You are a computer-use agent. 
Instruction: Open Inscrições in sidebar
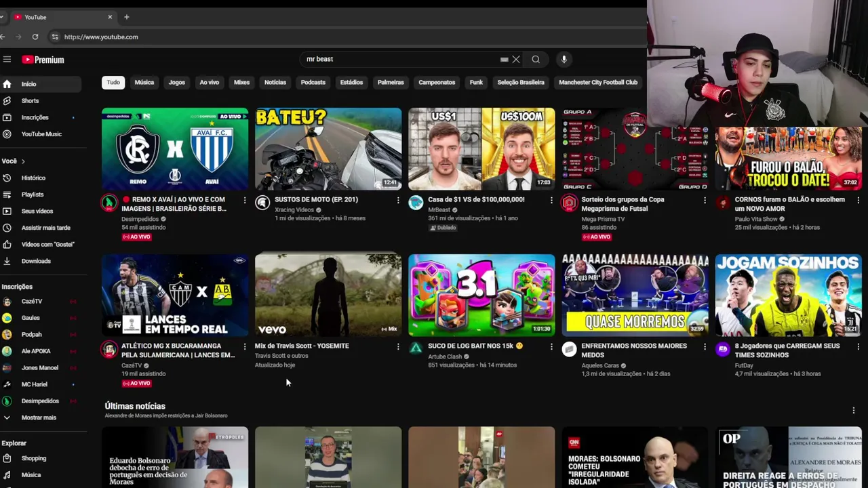(41, 117)
